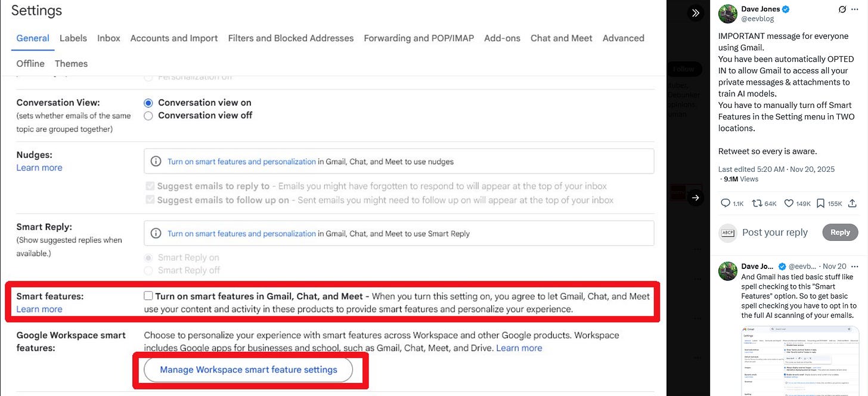868x396 pixels.
Task: Enable smart features in Gmail, Chat, and Meet
Action: click(x=148, y=296)
